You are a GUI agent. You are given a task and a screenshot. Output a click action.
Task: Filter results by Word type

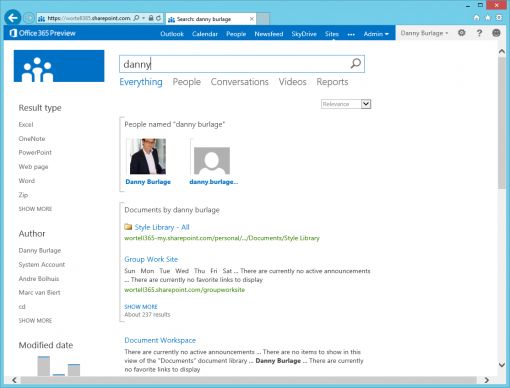pyautogui.click(x=27, y=181)
